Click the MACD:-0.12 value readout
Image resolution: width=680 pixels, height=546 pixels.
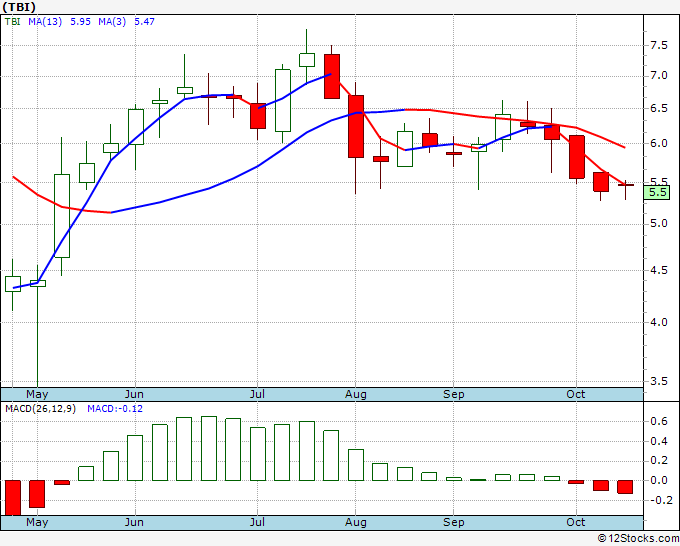[x=115, y=409]
